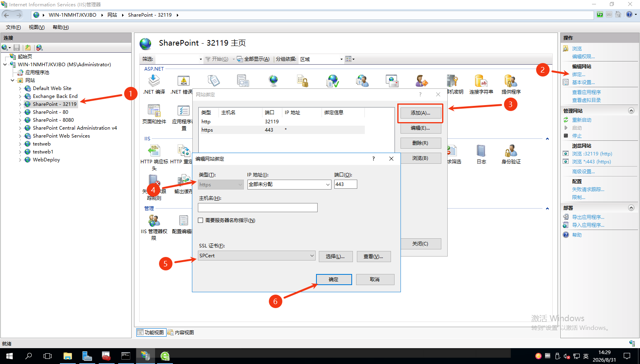Click the 选择(L)... certificate button
The image size is (640, 364).
[335, 257]
